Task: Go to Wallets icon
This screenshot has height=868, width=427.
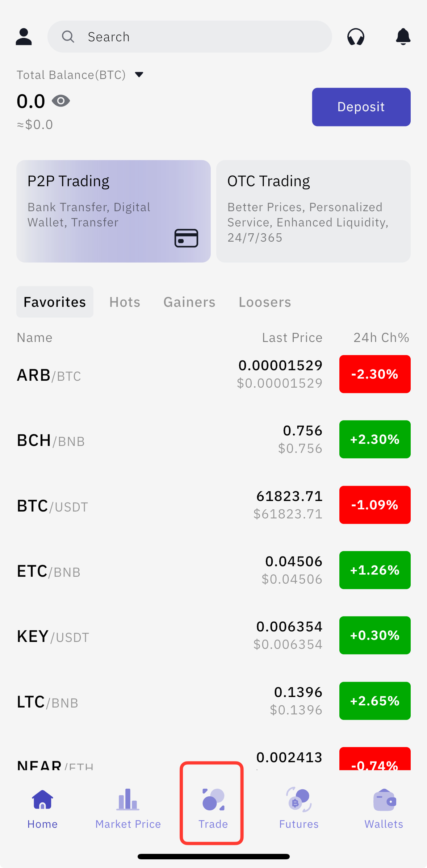Action: (x=384, y=800)
